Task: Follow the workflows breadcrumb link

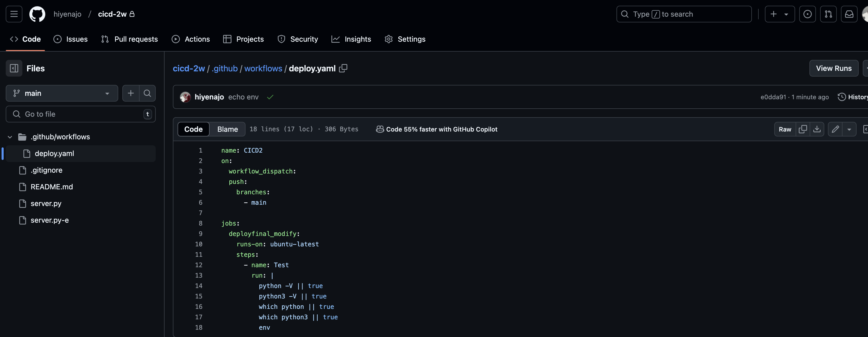Action: [x=263, y=68]
